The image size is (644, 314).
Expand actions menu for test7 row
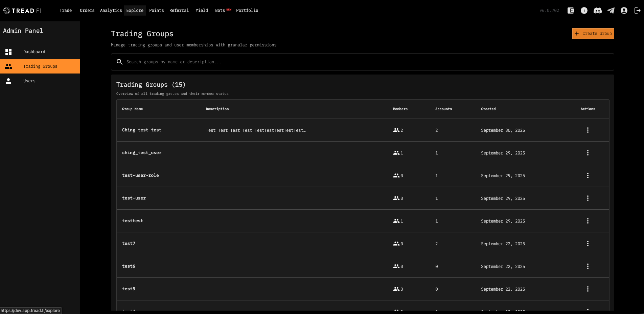(x=588, y=244)
